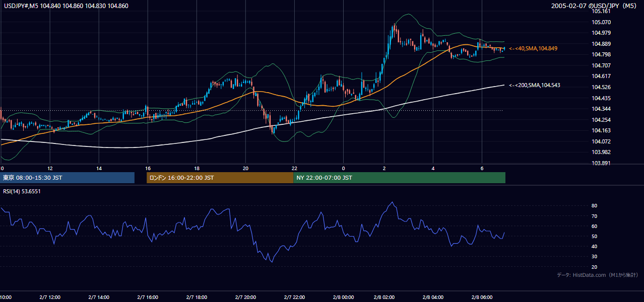Click price axis value 104.072

click(x=601, y=141)
